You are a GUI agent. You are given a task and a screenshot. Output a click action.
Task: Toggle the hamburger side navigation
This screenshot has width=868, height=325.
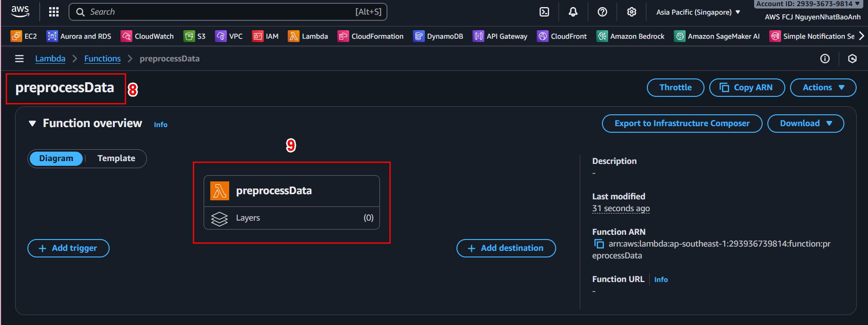click(x=19, y=59)
